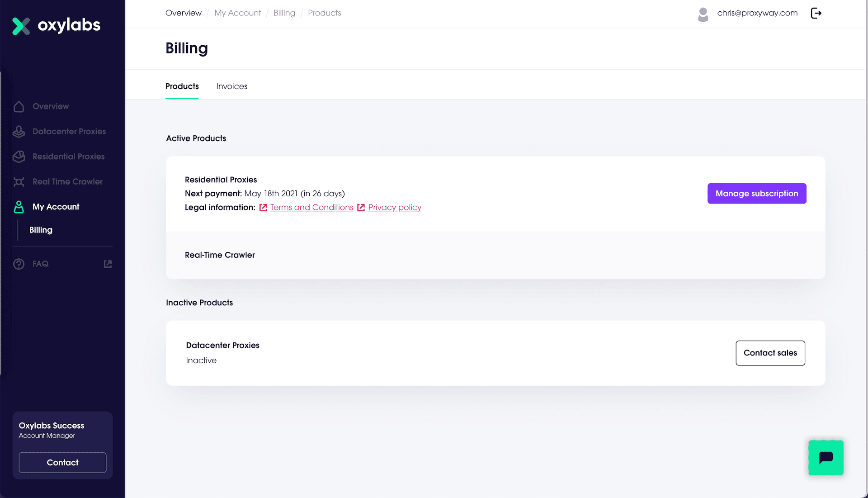Click the Manage subscription button
The image size is (868, 498).
point(756,194)
